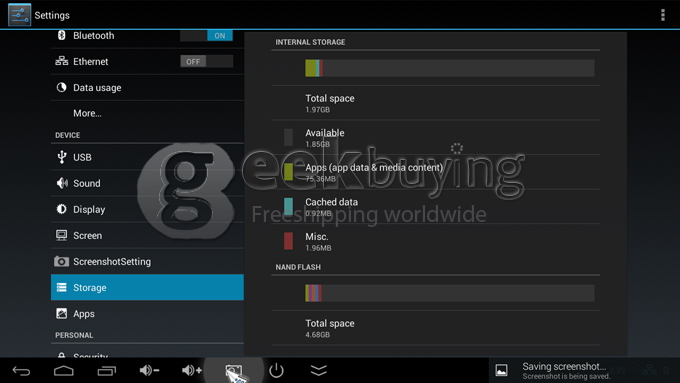Turn off the Bluetooth switch
680x383 pixels.
click(206, 36)
